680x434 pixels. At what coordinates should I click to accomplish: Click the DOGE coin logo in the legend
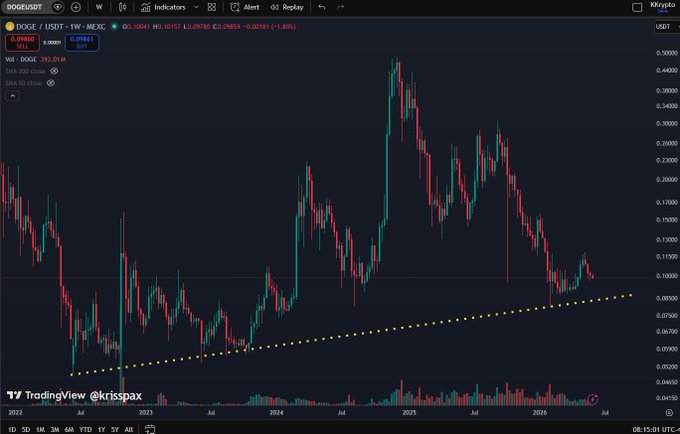pyautogui.click(x=10, y=26)
